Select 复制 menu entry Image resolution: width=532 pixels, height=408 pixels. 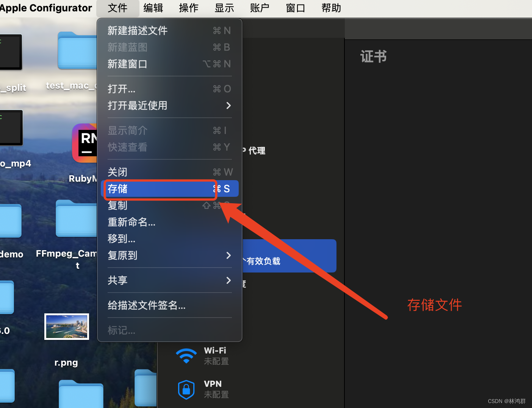tap(169, 206)
